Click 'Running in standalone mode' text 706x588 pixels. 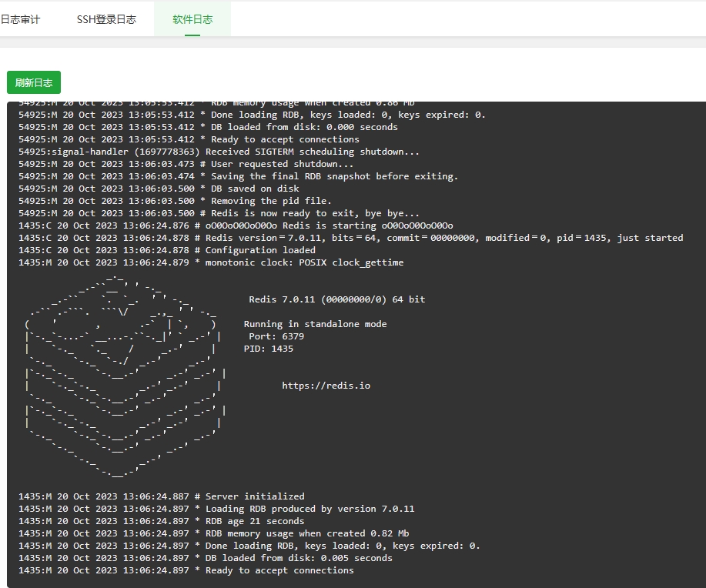pyautogui.click(x=315, y=324)
